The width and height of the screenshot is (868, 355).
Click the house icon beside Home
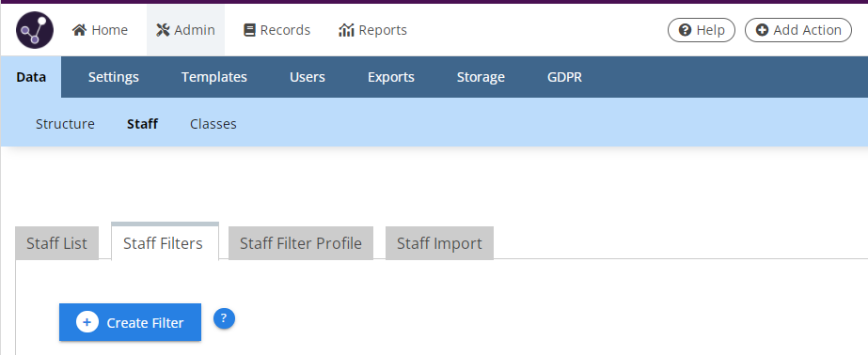click(79, 30)
